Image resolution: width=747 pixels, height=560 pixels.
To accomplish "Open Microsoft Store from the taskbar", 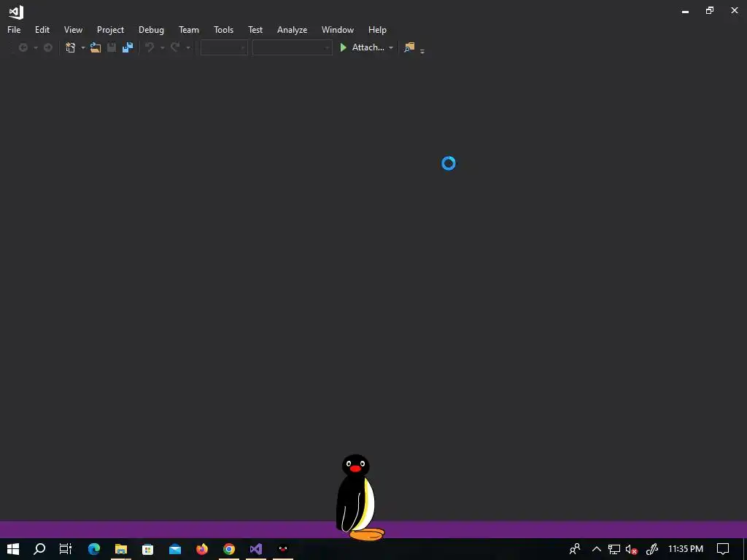I will [147, 549].
